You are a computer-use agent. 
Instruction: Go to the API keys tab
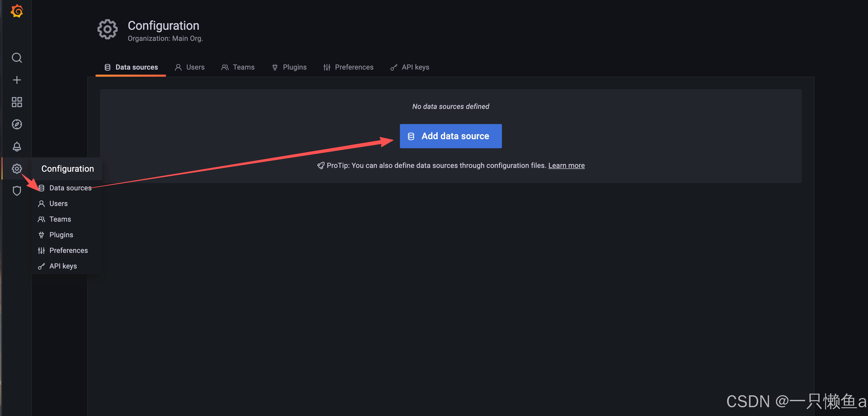410,67
